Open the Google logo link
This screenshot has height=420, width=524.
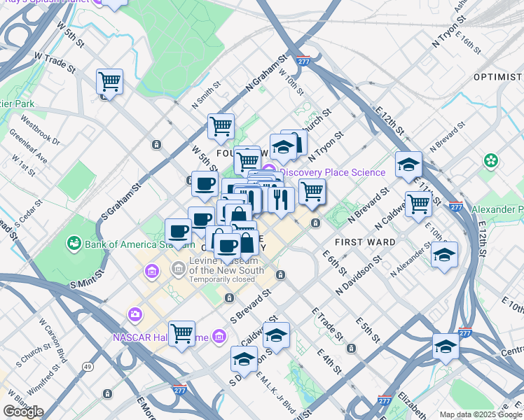22,411
